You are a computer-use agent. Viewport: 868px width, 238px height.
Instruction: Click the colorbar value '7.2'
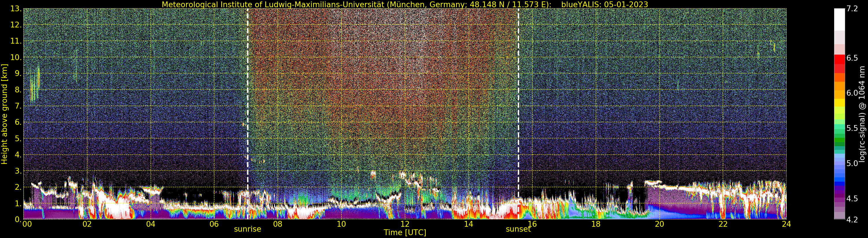tap(852, 9)
